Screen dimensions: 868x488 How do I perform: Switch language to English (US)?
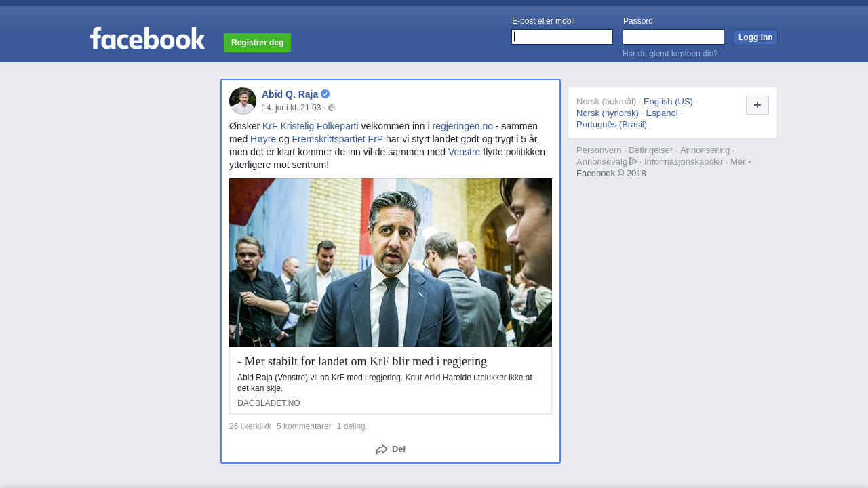668,102
